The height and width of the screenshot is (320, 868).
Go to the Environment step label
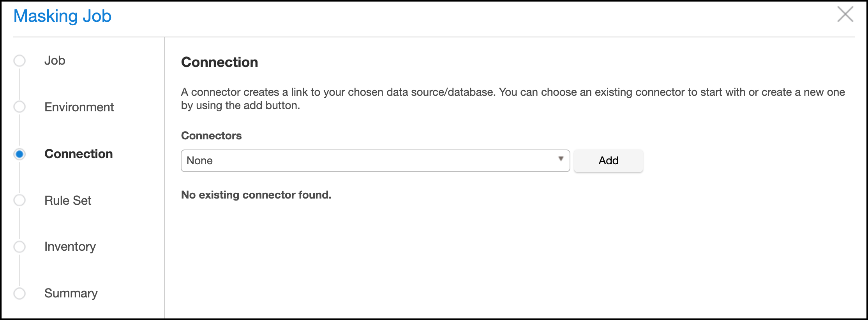[x=79, y=107]
